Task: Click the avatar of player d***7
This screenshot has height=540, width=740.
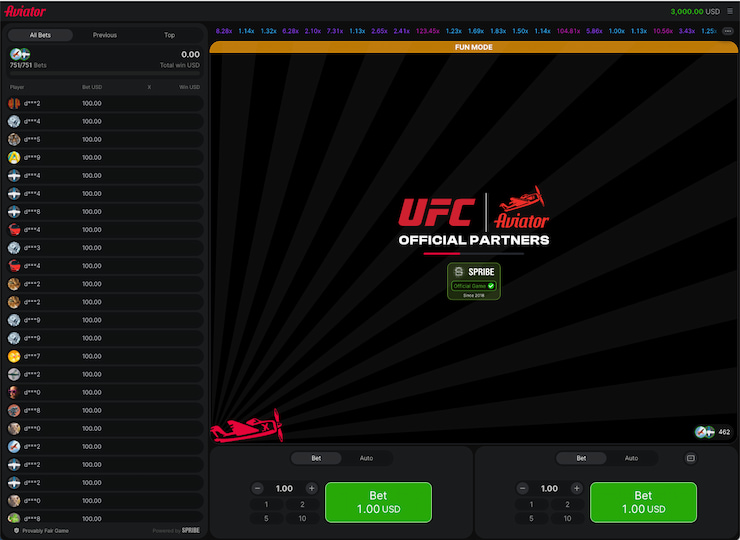Action: tap(14, 356)
